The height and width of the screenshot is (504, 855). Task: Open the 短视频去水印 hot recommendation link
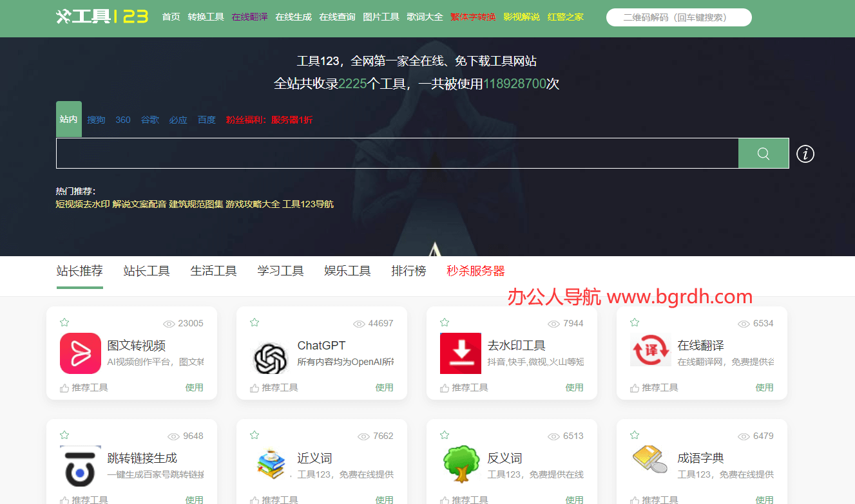[x=82, y=204]
